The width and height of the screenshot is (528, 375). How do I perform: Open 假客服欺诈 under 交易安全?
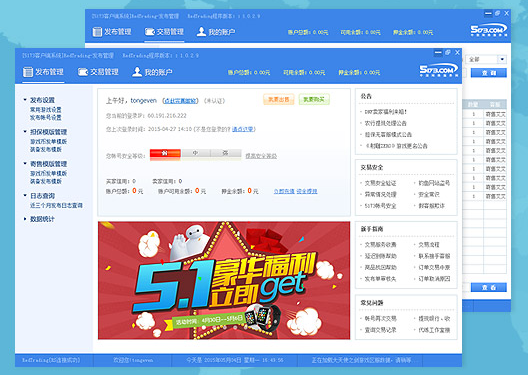pyautogui.click(x=431, y=206)
